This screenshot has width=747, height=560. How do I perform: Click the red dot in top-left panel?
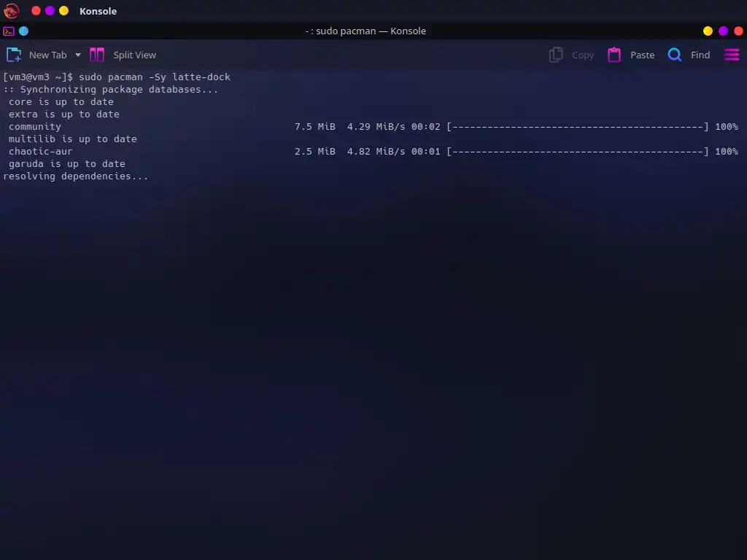(36, 10)
